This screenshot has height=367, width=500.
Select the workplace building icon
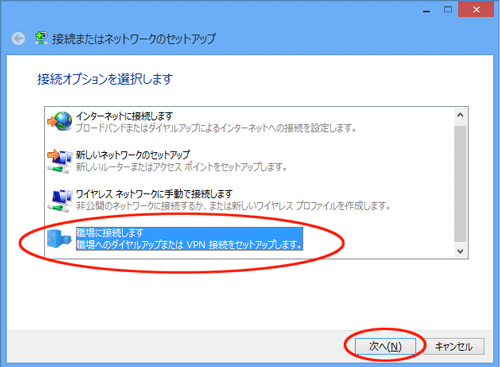(59, 239)
